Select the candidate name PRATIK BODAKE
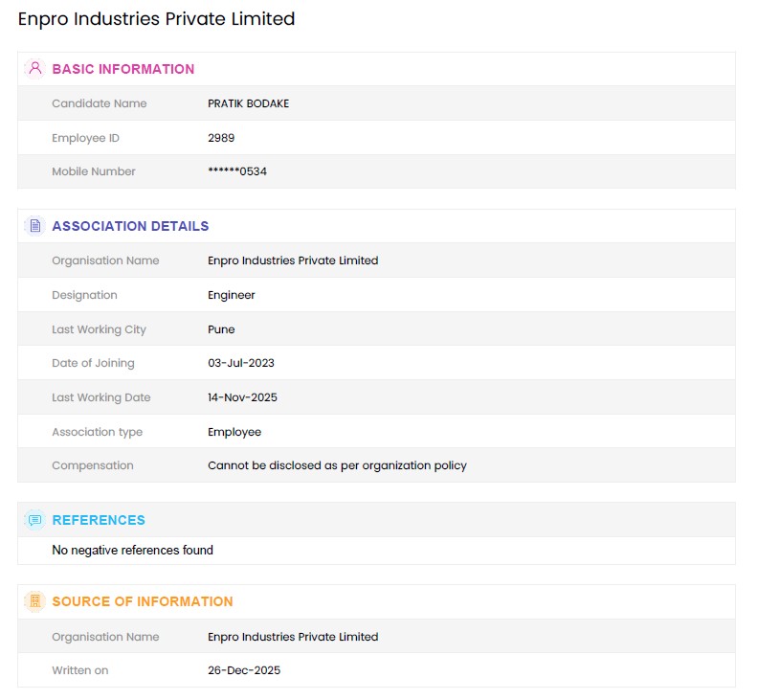Viewport: 757px width, 700px height. (x=248, y=103)
